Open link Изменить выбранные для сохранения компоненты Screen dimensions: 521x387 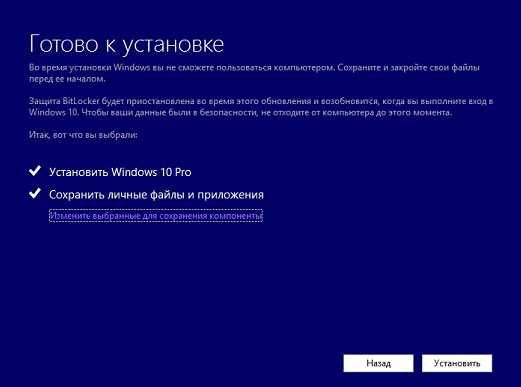(156, 216)
